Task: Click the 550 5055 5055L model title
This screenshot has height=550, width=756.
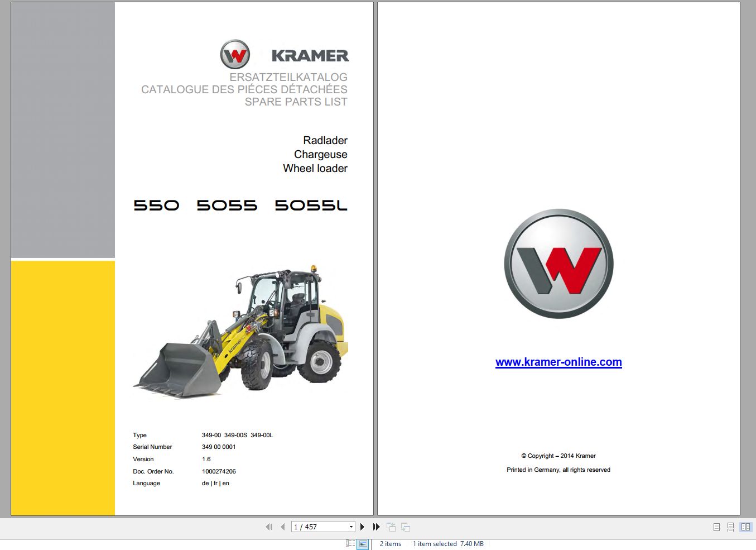Action: click(x=240, y=205)
